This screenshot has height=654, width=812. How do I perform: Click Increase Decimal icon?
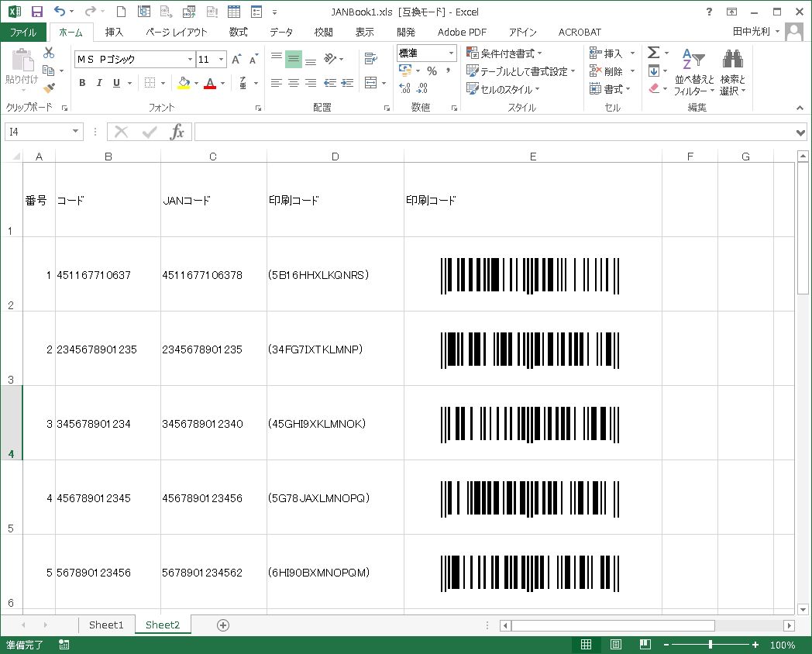tap(405, 88)
